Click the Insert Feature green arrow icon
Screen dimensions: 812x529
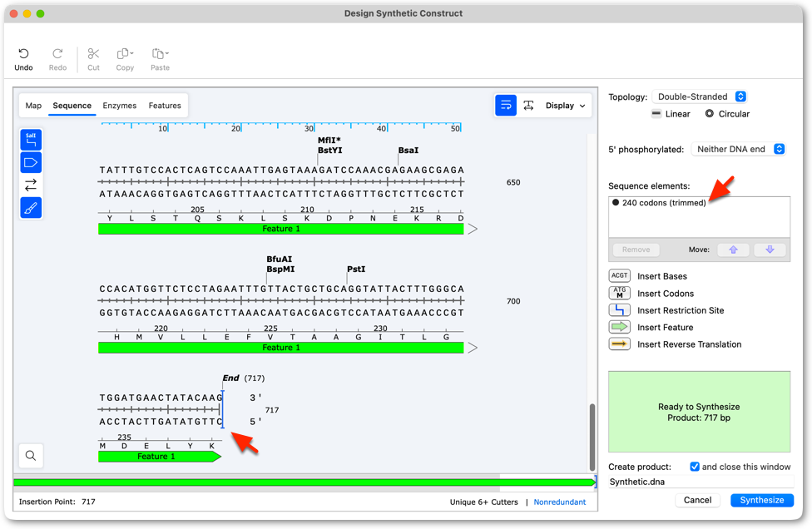(619, 327)
